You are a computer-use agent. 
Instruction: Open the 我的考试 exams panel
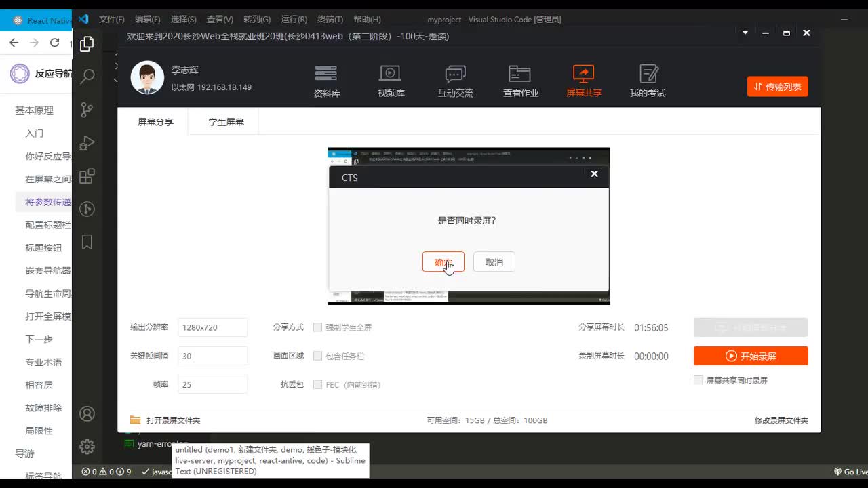click(x=647, y=79)
